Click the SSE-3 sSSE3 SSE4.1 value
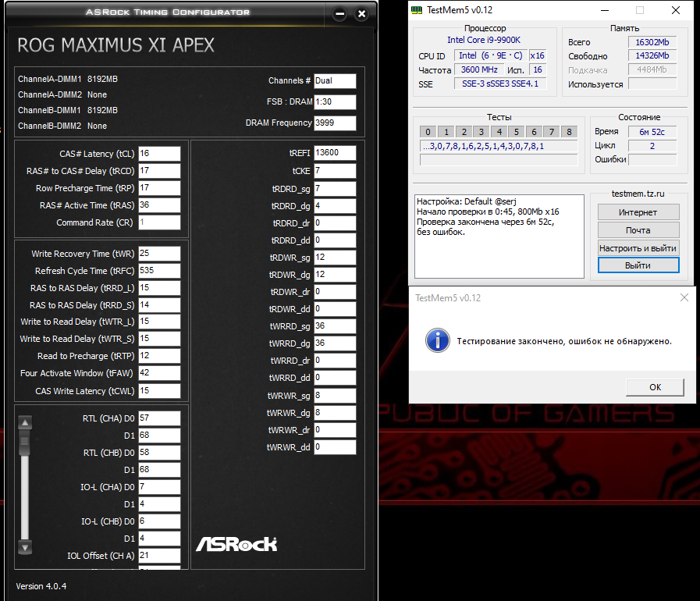Image resolution: width=700 pixels, height=601 pixels. [500, 84]
